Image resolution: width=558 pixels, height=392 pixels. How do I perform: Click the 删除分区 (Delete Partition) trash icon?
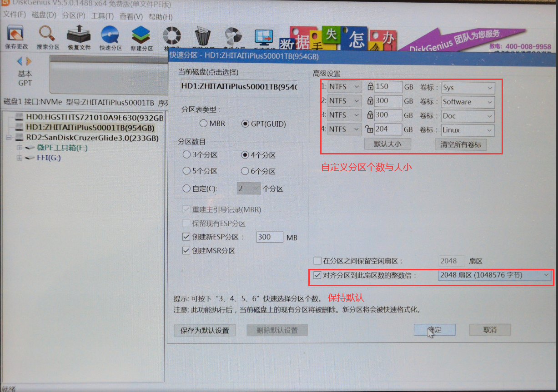(x=202, y=35)
